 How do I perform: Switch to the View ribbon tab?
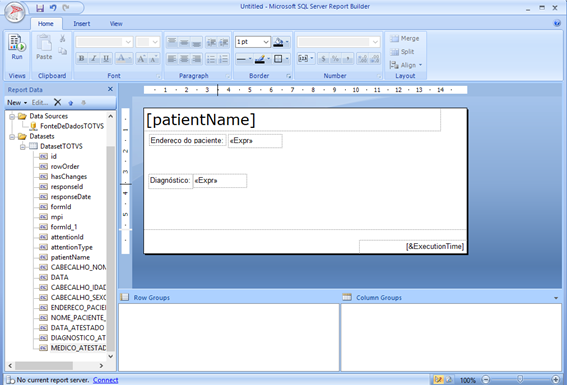pos(116,23)
